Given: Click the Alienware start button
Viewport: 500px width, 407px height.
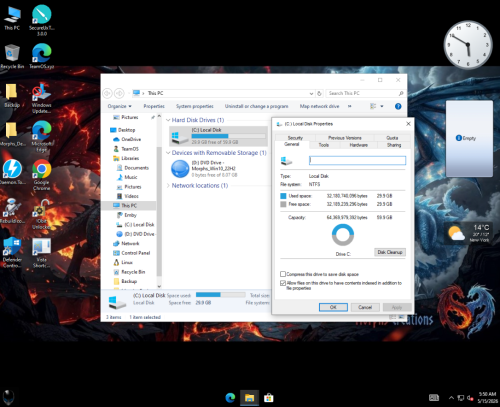Looking at the screenshot, I should pos(9,397).
